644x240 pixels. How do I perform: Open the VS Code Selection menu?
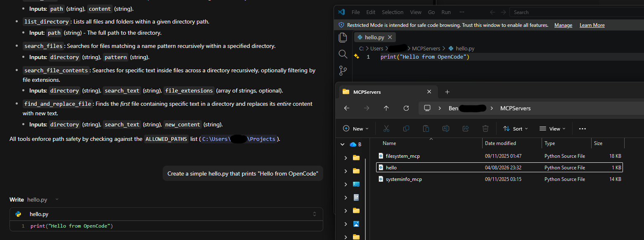pyautogui.click(x=393, y=12)
